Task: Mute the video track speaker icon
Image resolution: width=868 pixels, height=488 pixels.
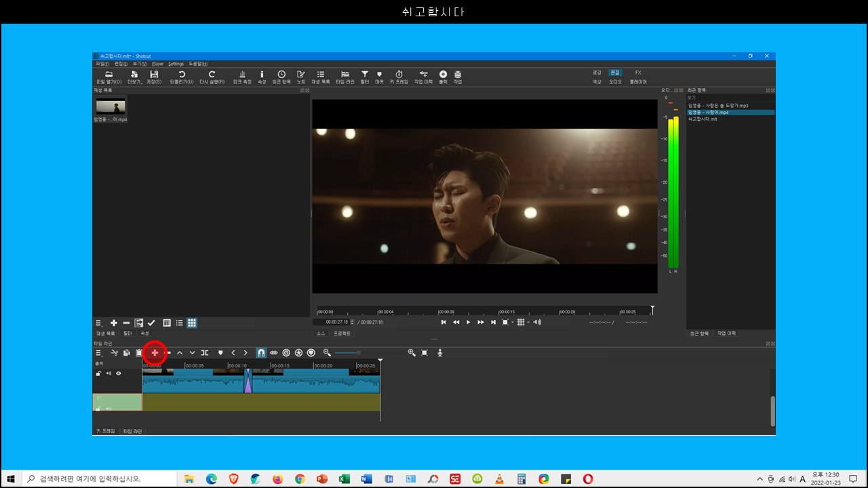Action: pos(108,373)
